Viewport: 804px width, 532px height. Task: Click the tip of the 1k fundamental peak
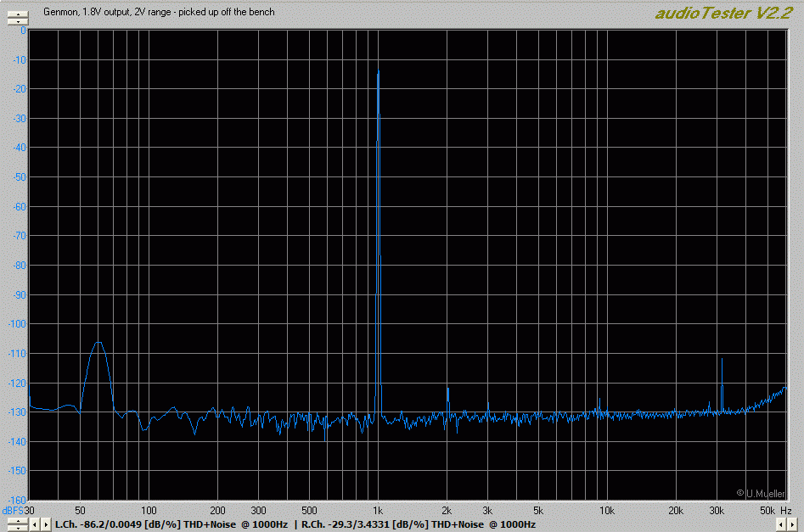click(x=378, y=72)
